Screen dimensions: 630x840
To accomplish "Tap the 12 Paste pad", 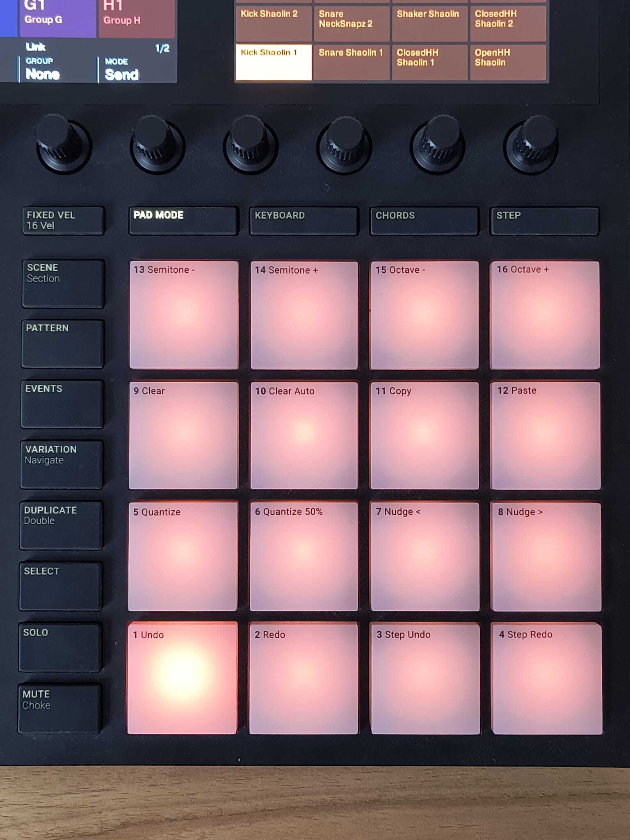I will point(546,436).
